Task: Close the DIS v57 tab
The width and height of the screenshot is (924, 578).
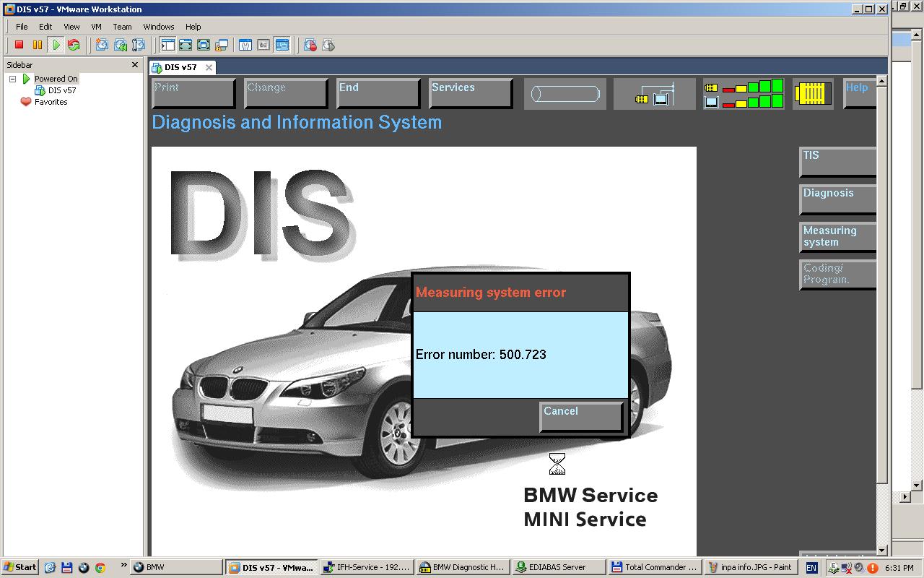Action: point(209,67)
